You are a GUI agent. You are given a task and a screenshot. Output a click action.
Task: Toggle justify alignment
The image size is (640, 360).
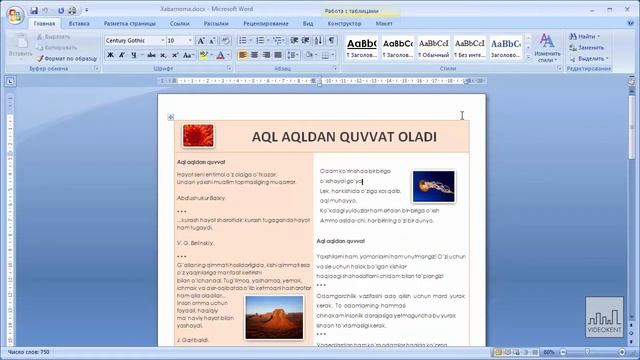278,55
